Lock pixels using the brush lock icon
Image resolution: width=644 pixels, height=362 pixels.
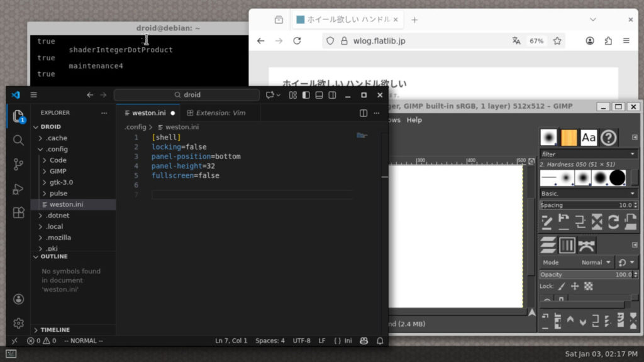coord(563,286)
